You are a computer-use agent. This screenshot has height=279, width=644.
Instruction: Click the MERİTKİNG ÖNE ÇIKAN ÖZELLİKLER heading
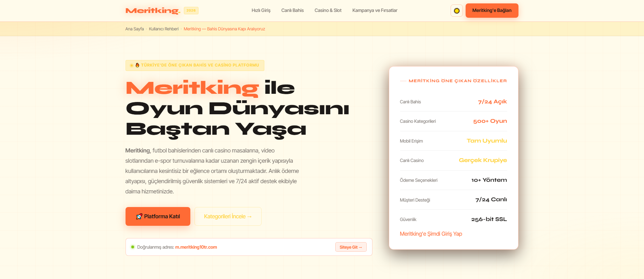(x=458, y=81)
